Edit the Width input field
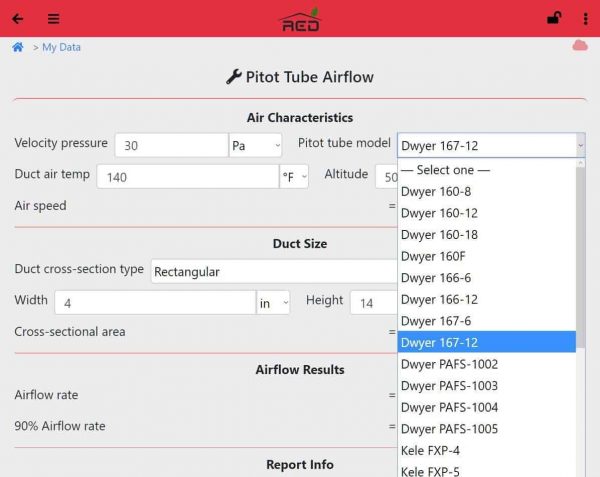The width and height of the screenshot is (600, 477). [x=155, y=303]
